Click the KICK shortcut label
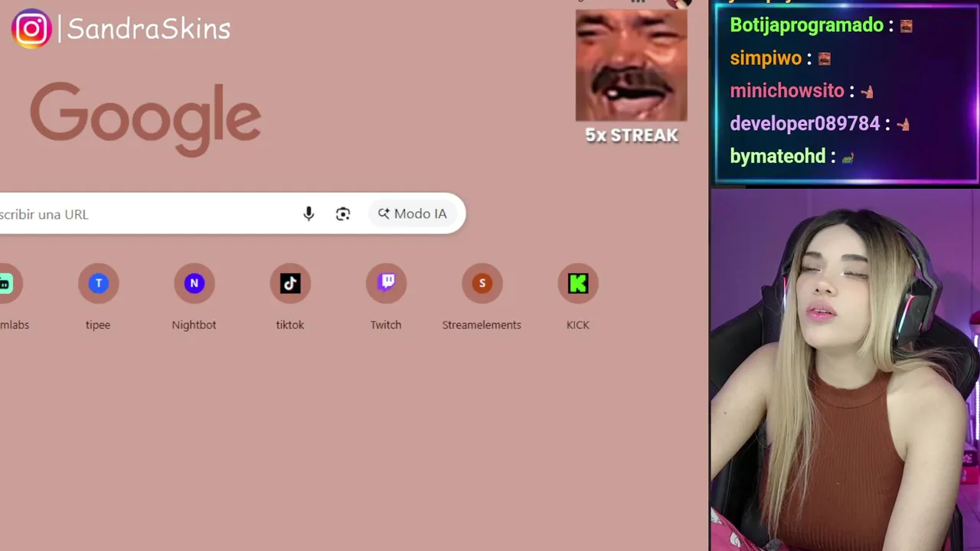 (578, 324)
